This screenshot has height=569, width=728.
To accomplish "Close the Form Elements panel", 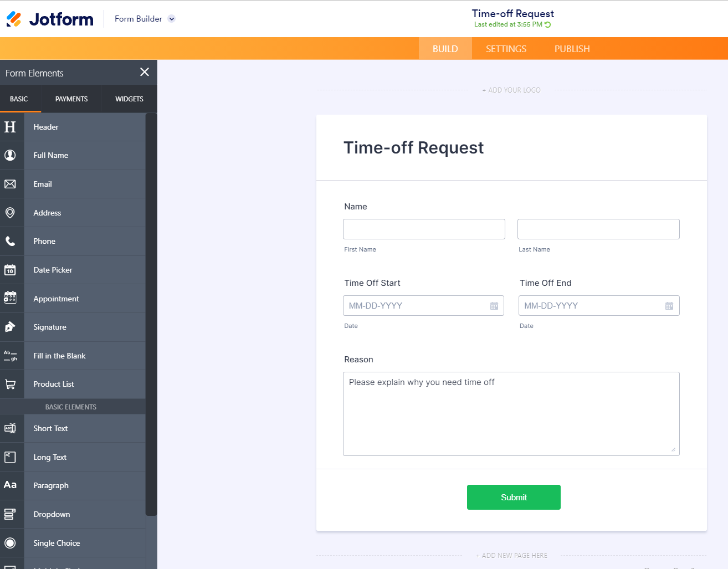I will 144,72.
